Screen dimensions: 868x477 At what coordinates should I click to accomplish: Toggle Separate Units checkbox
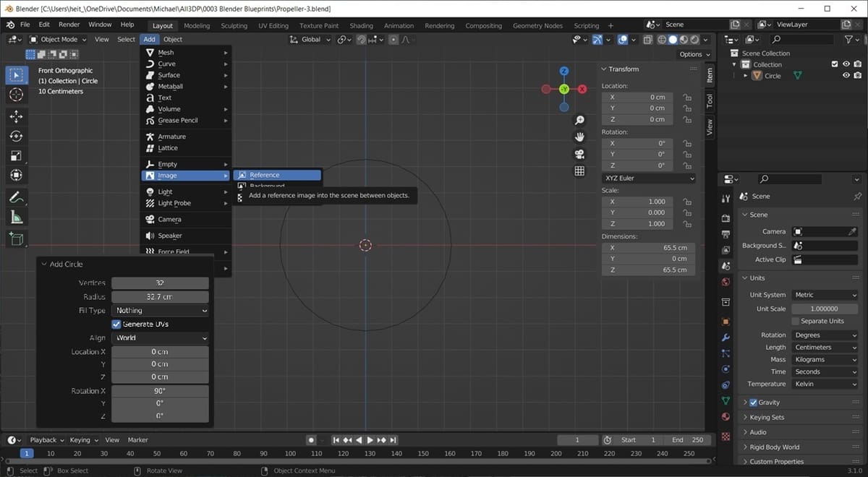(x=795, y=321)
